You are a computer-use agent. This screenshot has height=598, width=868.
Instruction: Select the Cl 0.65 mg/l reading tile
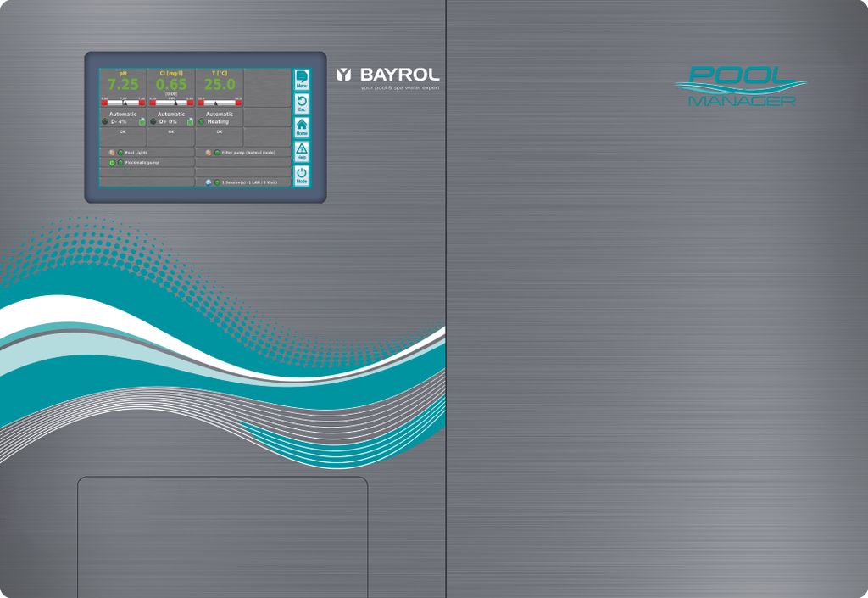pyautogui.click(x=171, y=87)
